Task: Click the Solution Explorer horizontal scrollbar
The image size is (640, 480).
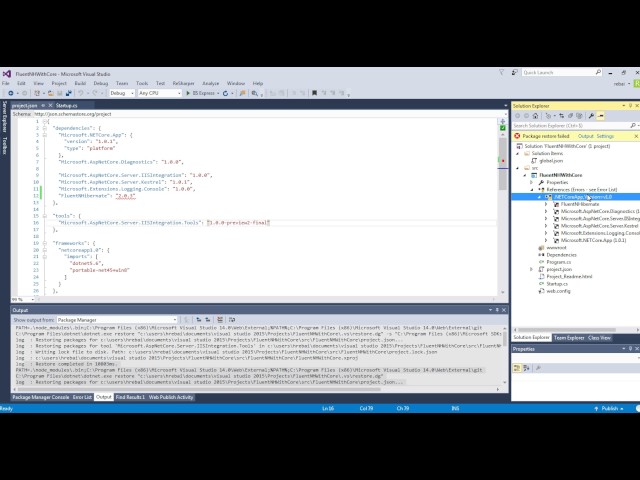Action: tap(567, 330)
